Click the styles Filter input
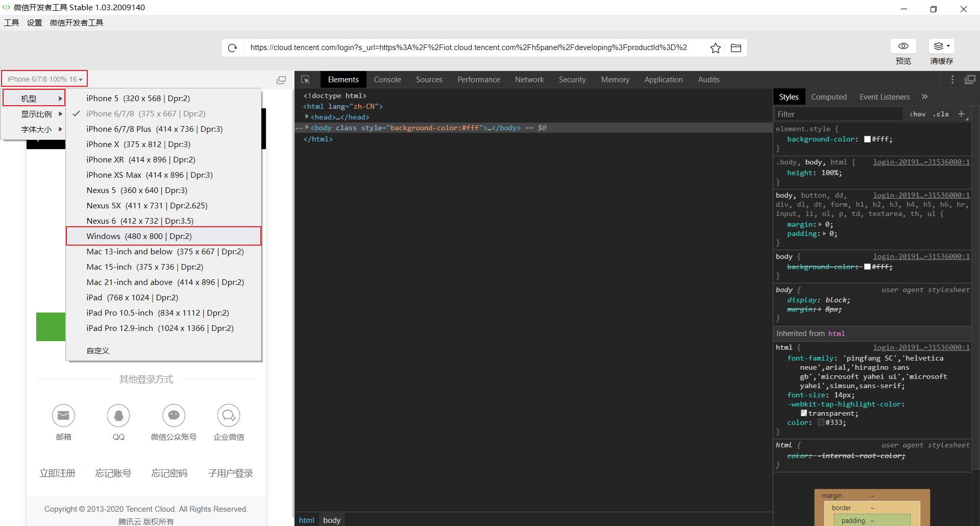The height and width of the screenshot is (526, 980). (838, 114)
